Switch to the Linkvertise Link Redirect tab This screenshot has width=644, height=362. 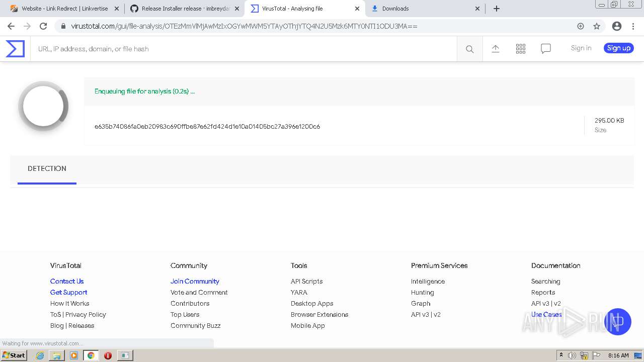coord(64,9)
